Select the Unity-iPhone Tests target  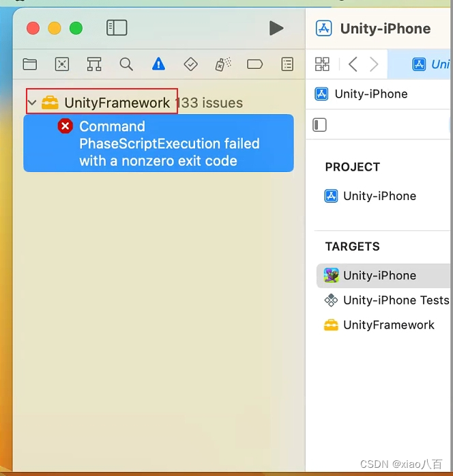(387, 300)
